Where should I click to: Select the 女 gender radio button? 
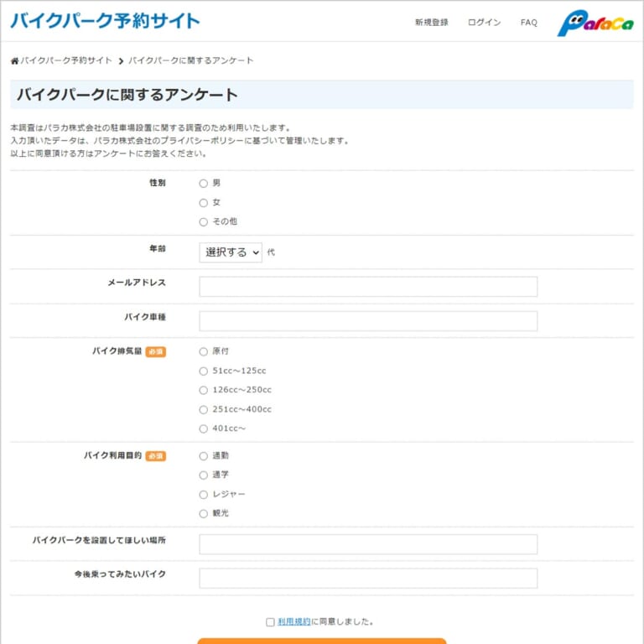coord(203,202)
